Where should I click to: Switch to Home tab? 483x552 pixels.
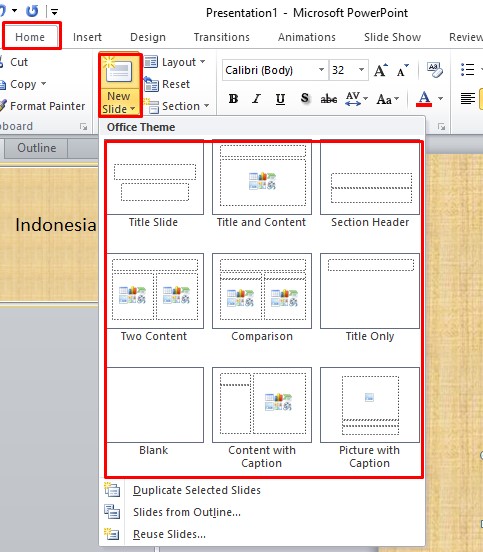30,37
